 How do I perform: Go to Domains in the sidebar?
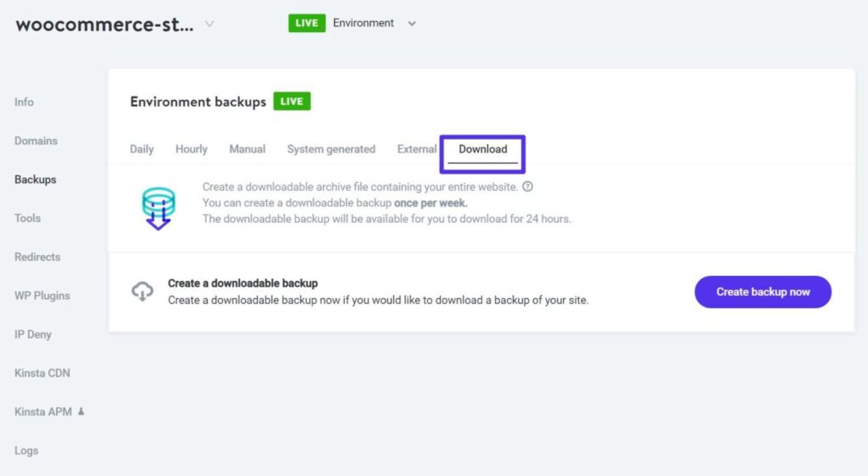pyautogui.click(x=36, y=141)
